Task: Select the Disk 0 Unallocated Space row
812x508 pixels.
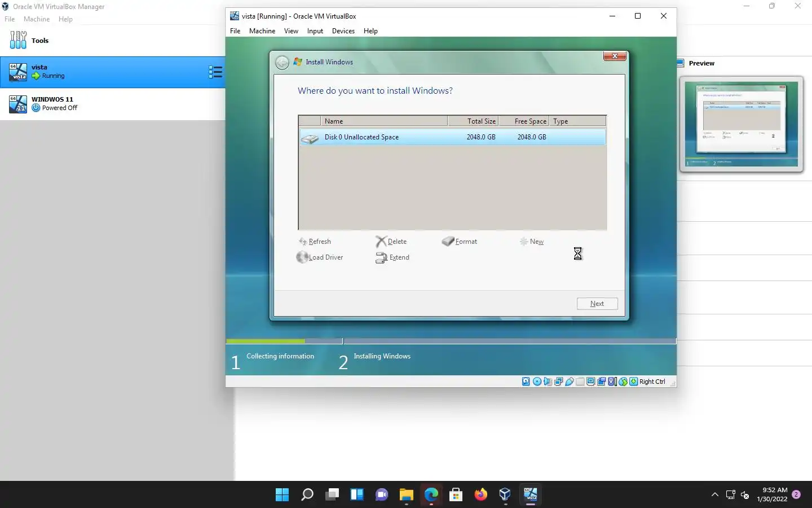Action: coord(453,137)
